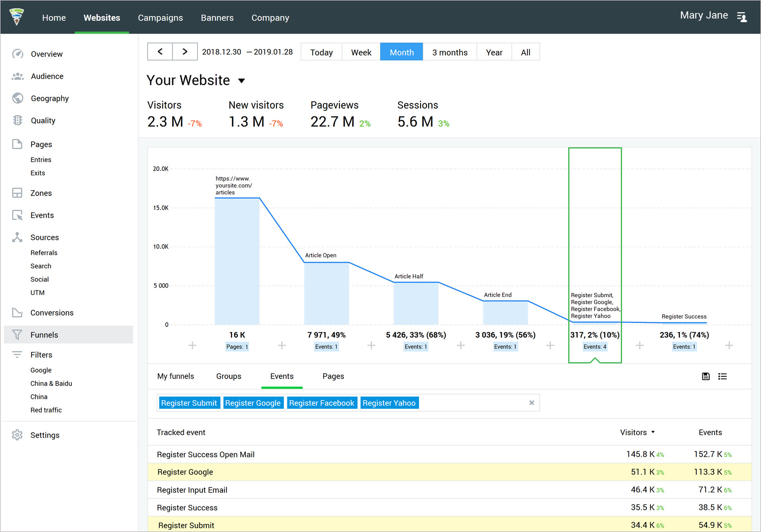The width and height of the screenshot is (761, 532).
Task: Switch to the Groups funnel tab
Action: (x=228, y=376)
